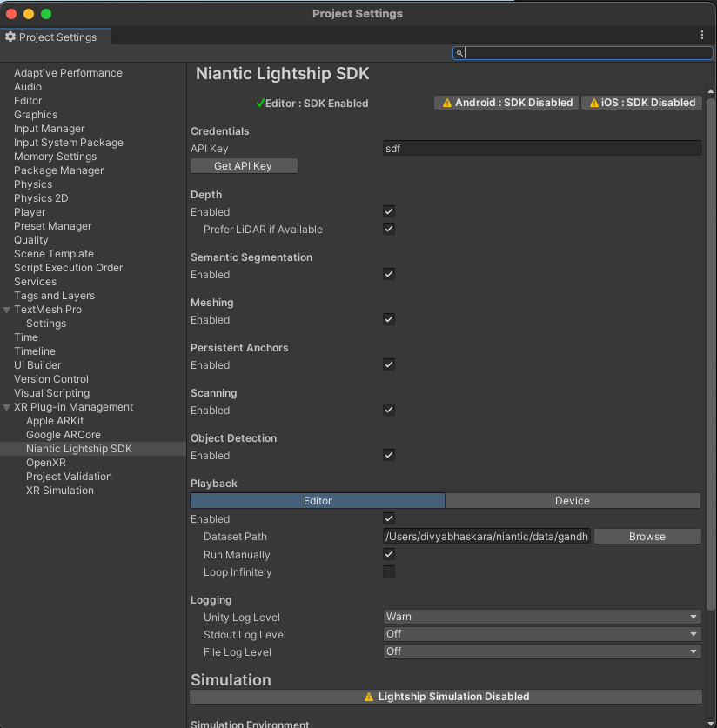
Task: Click the Browse button for dataset path
Action: (x=647, y=537)
